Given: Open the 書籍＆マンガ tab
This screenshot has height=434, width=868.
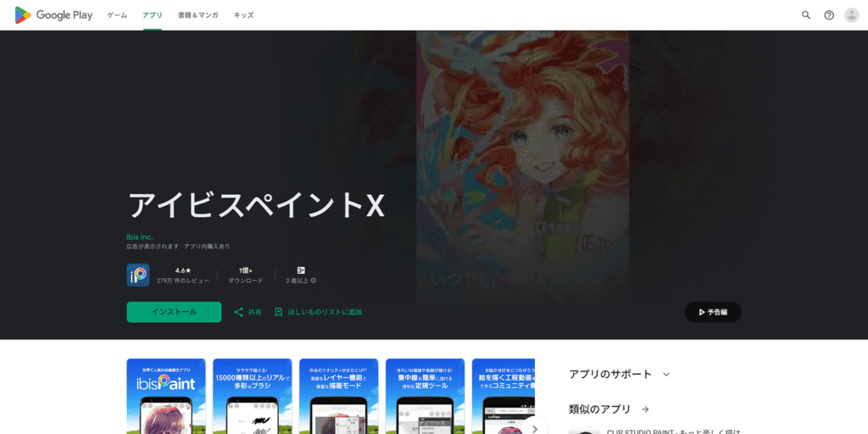Looking at the screenshot, I should 198,15.
